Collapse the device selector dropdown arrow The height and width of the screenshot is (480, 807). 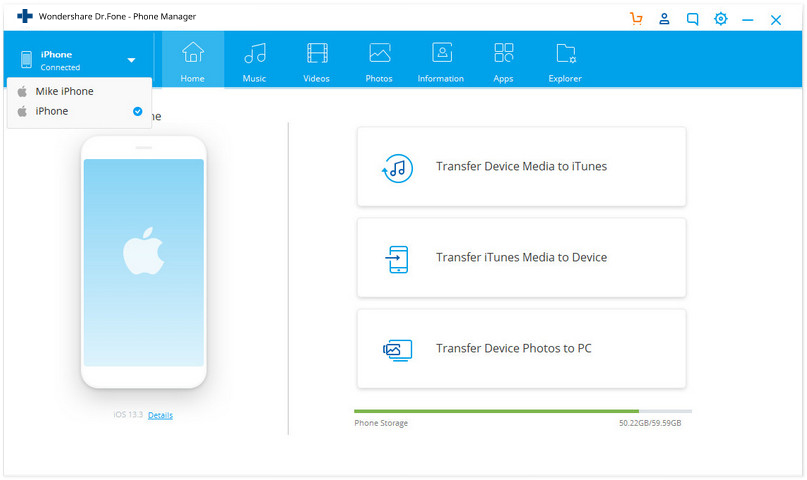point(131,60)
